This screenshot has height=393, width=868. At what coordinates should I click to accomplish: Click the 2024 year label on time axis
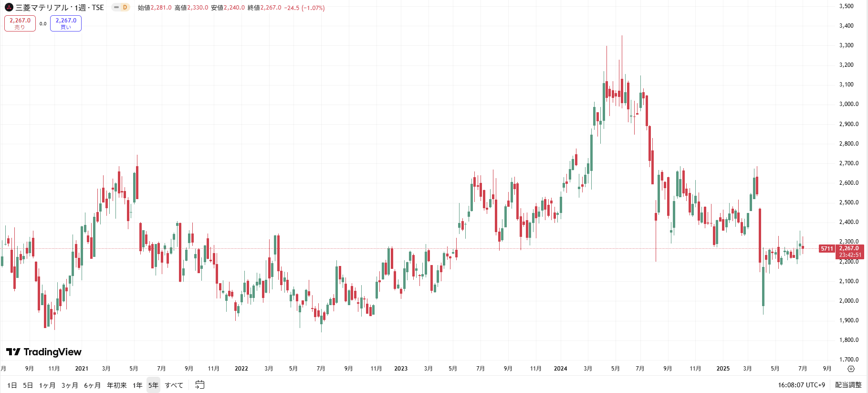(x=561, y=369)
